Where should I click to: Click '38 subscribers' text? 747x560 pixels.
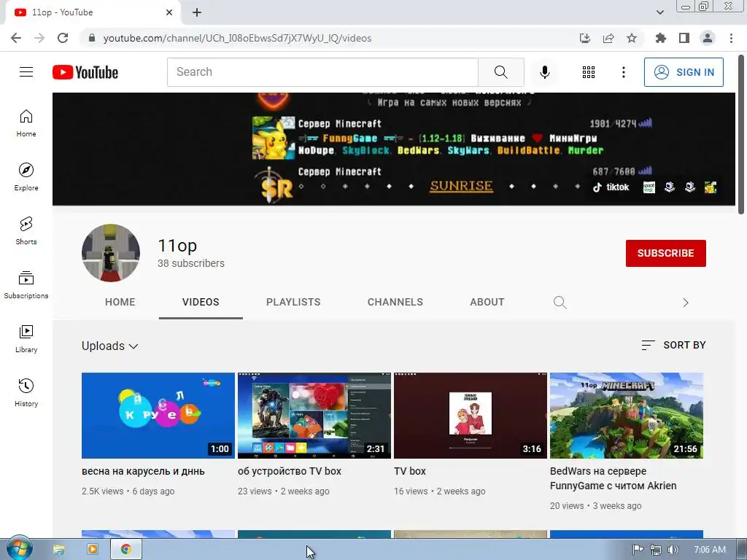click(x=191, y=263)
